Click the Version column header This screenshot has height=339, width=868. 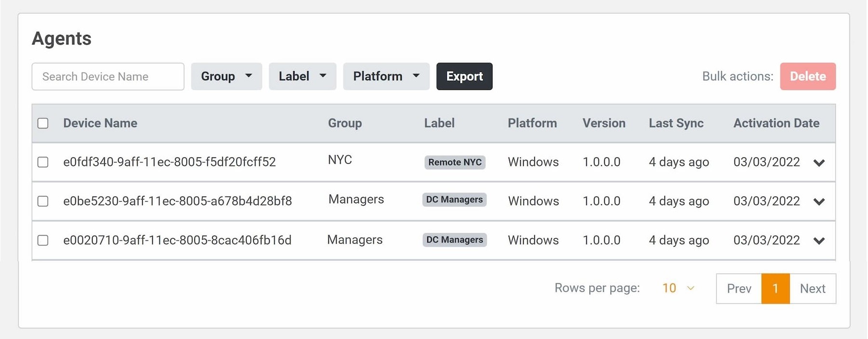(x=604, y=123)
